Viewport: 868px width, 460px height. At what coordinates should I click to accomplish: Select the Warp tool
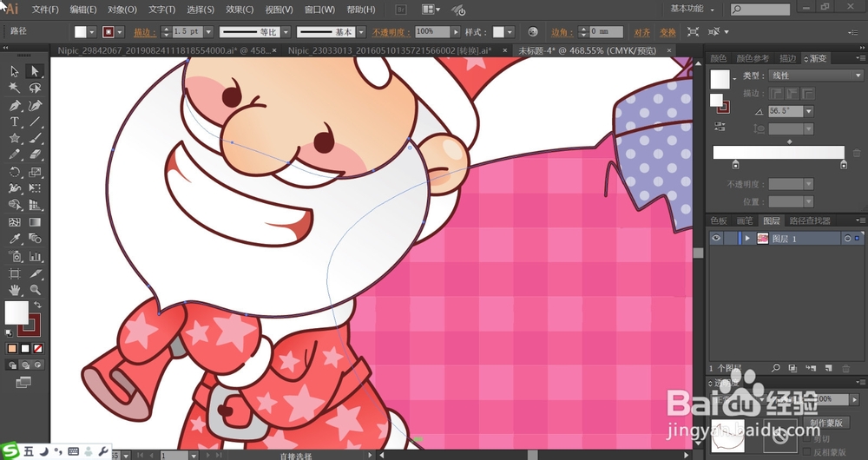pyautogui.click(x=15, y=188)
